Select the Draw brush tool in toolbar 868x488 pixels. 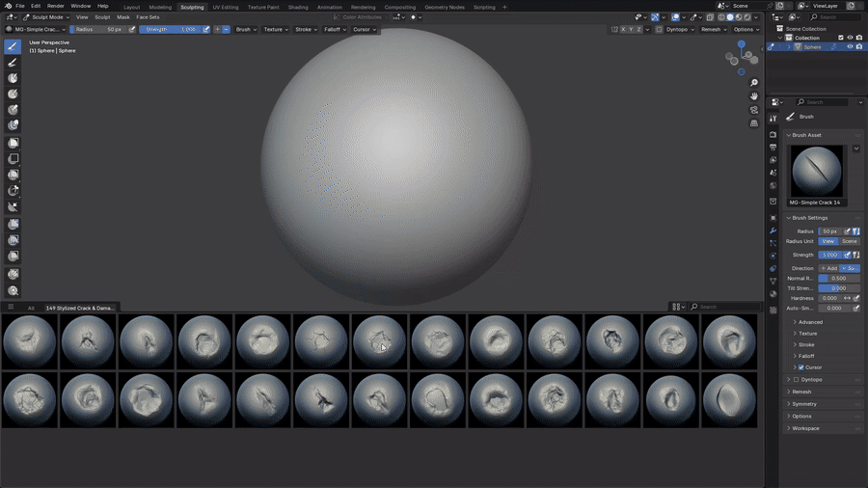pyautogui.click(x=13, y=46)
